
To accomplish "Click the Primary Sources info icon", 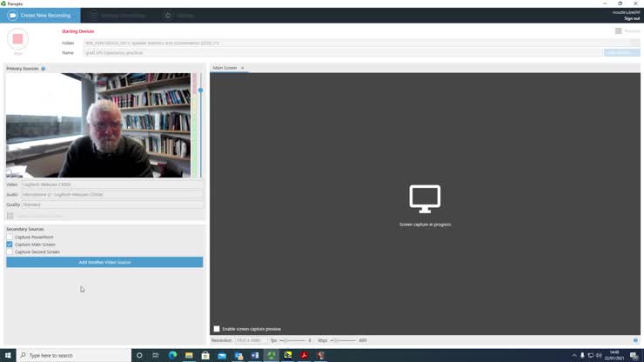I will (x=44, y=69).
